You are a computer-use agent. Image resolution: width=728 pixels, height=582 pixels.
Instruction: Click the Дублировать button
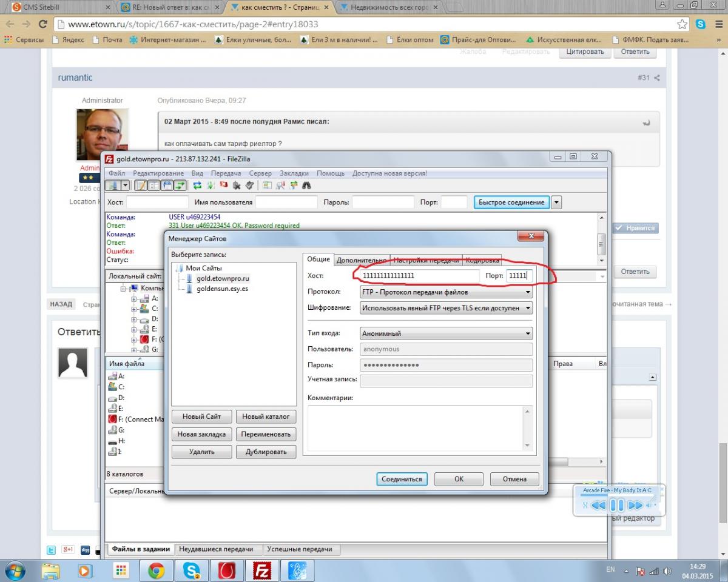266,452
